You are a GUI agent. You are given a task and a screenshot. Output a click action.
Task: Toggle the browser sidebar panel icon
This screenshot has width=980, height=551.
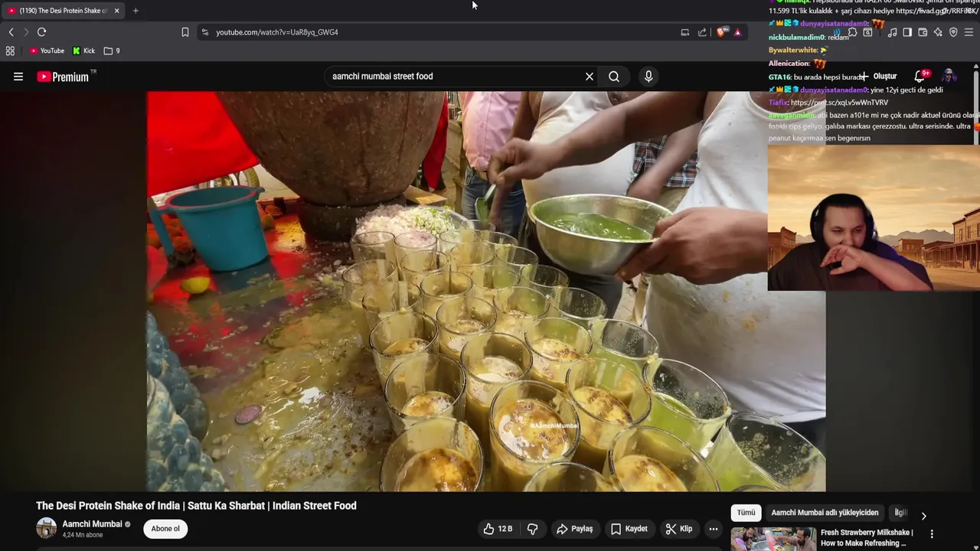(907, 32)
